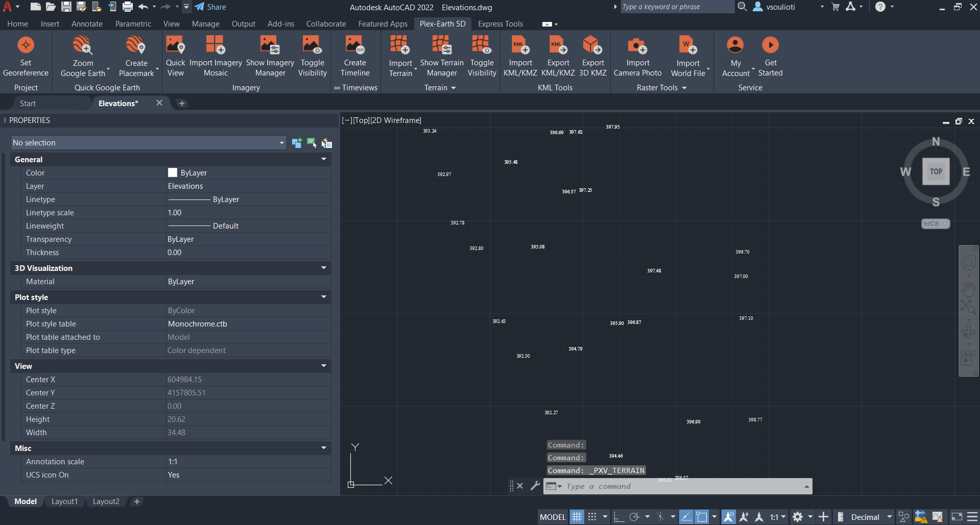
Task: Open the Home ribbon tab
Action: pyautogui.click(x=17, y=24)
